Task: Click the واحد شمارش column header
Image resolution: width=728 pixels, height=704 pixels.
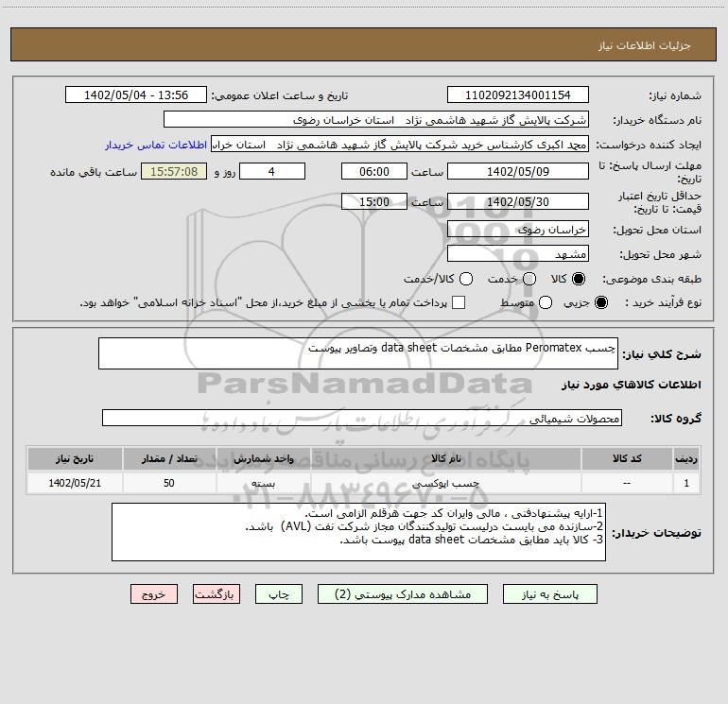Action: tap(263, 458)
